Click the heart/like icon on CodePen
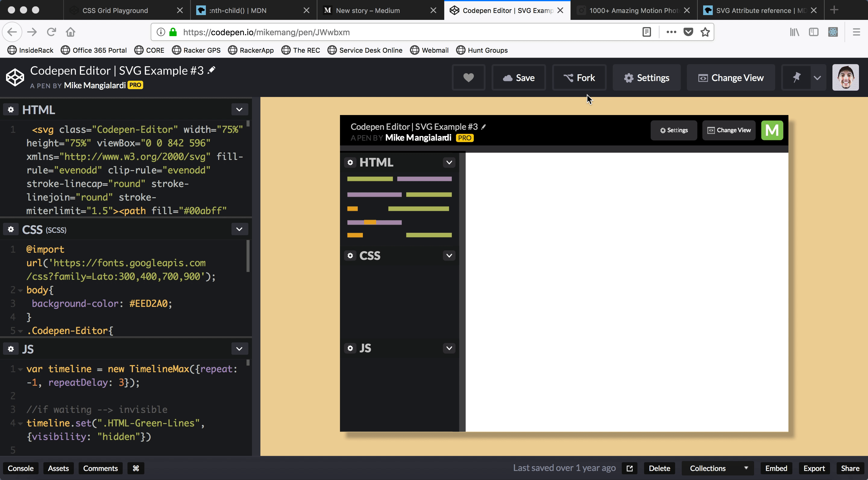Screen dimensions: 868x480 coord(468,77)
